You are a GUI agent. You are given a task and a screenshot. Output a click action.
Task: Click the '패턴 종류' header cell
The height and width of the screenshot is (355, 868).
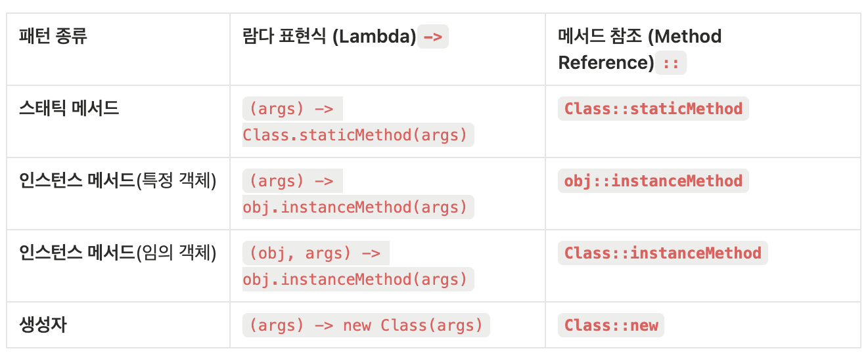coord(53,35)
